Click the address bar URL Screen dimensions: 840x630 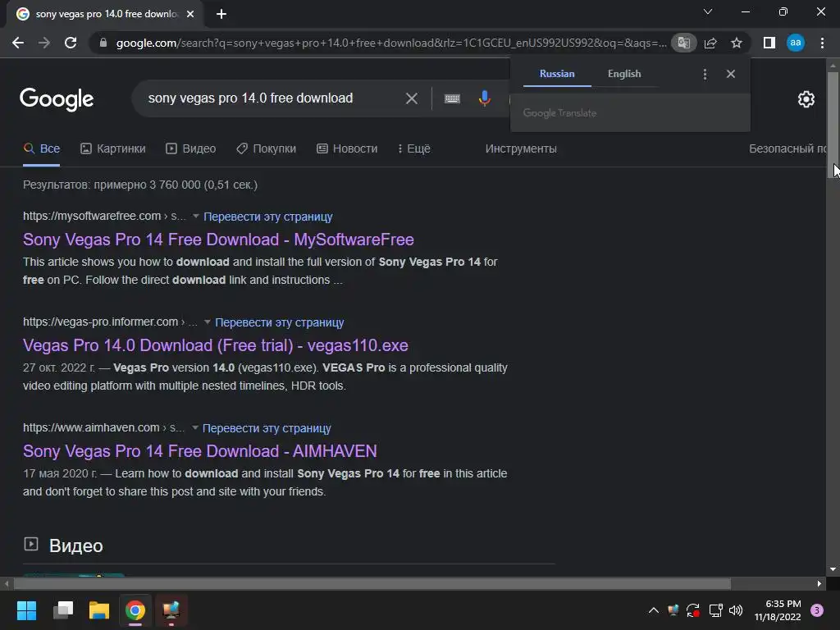[391, 43]
